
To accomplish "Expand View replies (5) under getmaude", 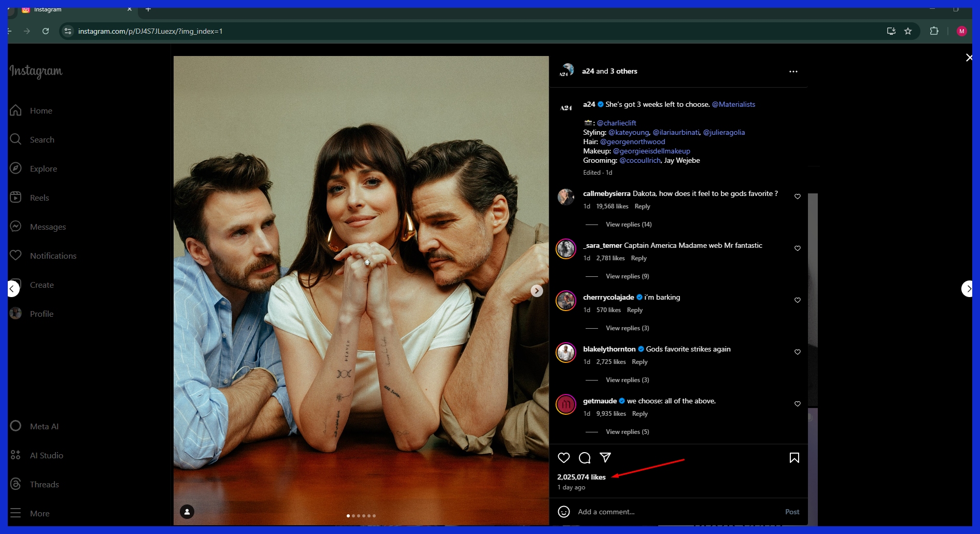I will click(x=627, y=432).
